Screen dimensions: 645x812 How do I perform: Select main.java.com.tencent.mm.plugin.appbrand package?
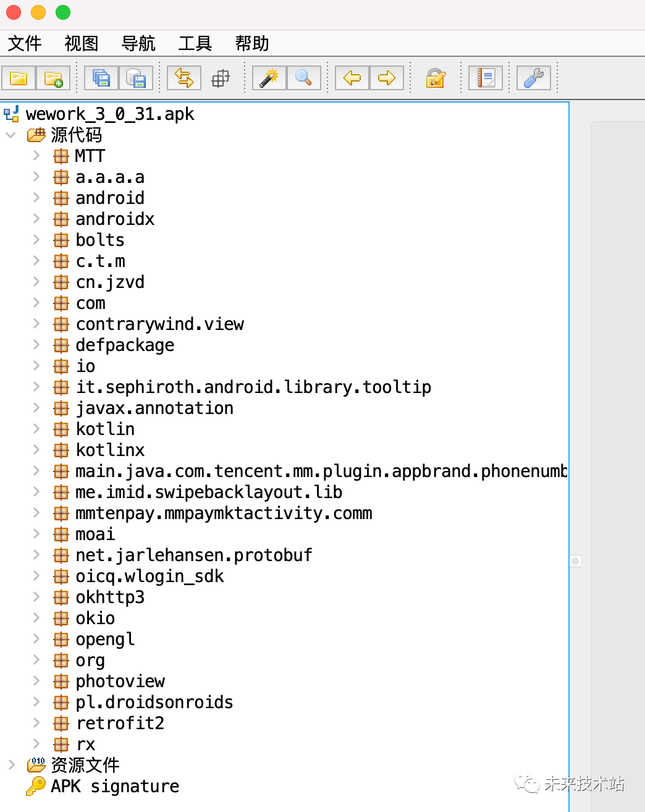point(321,472)
